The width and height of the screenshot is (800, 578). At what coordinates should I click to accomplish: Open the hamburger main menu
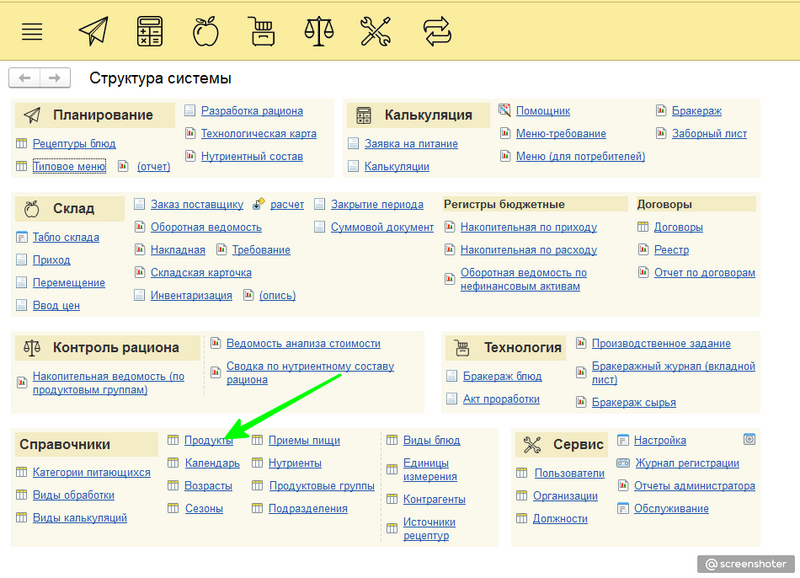(x=32, y=31)
